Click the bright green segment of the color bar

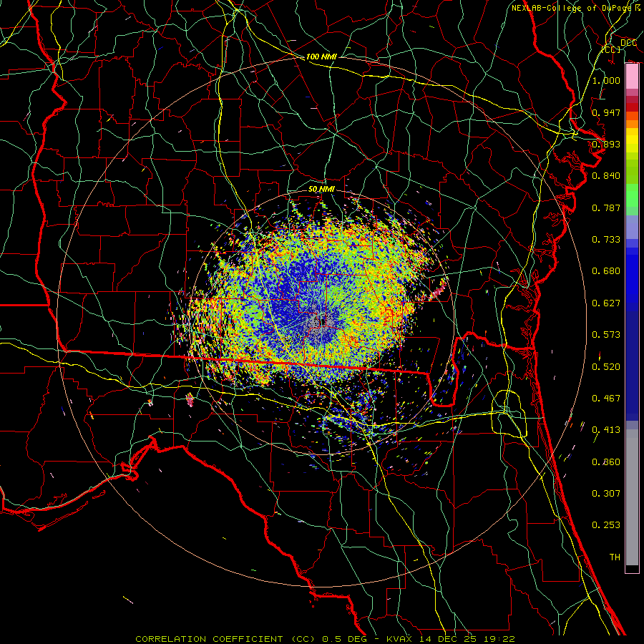coord(632,195)
